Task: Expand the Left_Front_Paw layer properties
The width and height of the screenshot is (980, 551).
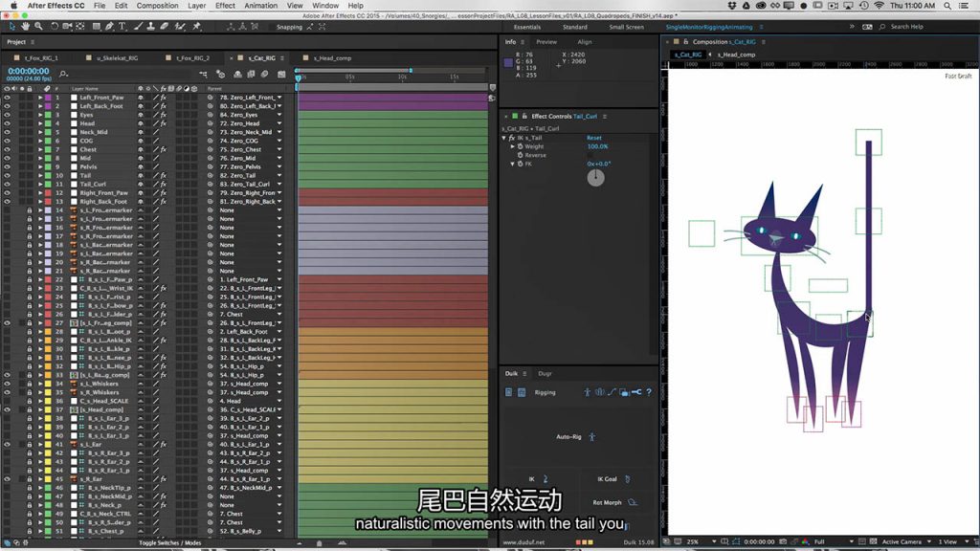Action: (x=40, y=98)
